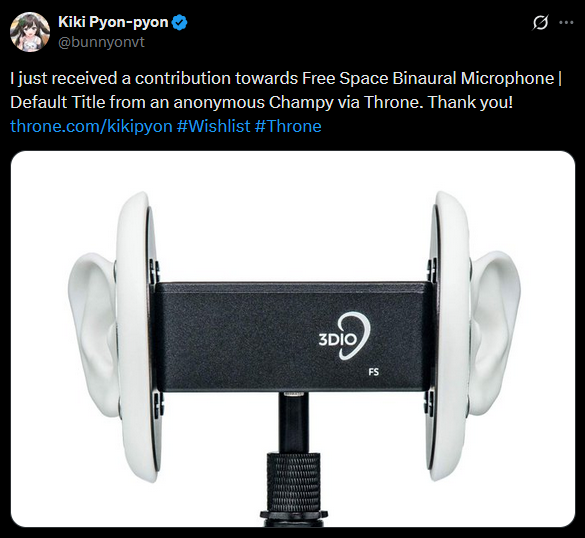Click the black mounting stem under microphone

click(x=294, y=422)
